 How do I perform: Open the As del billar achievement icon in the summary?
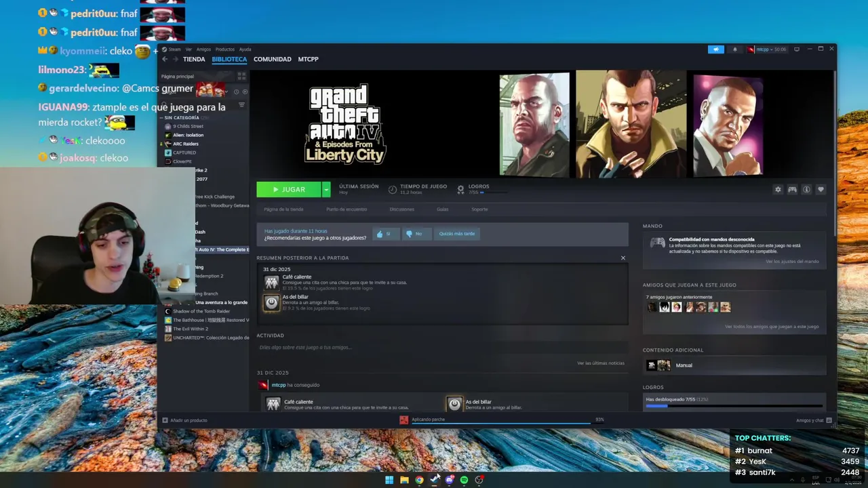click(272, 302)
